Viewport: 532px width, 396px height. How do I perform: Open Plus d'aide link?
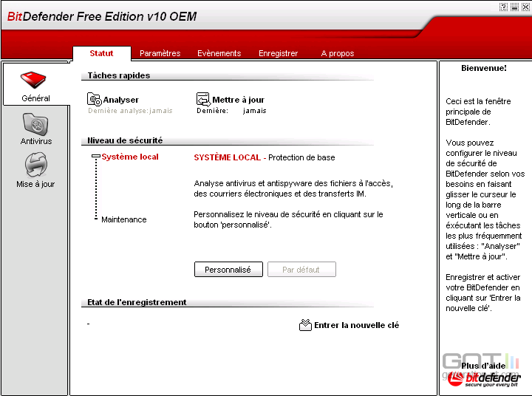click(483, 366)
